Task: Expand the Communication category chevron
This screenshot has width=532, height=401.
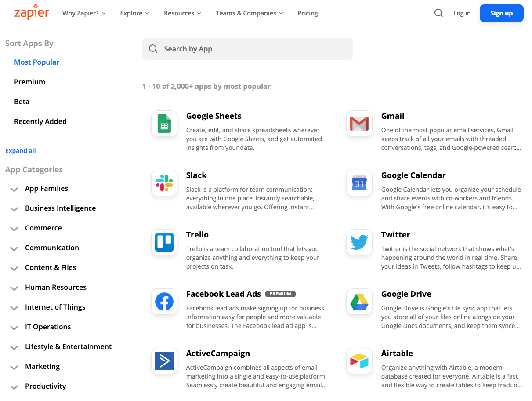Action: (14, 249)
